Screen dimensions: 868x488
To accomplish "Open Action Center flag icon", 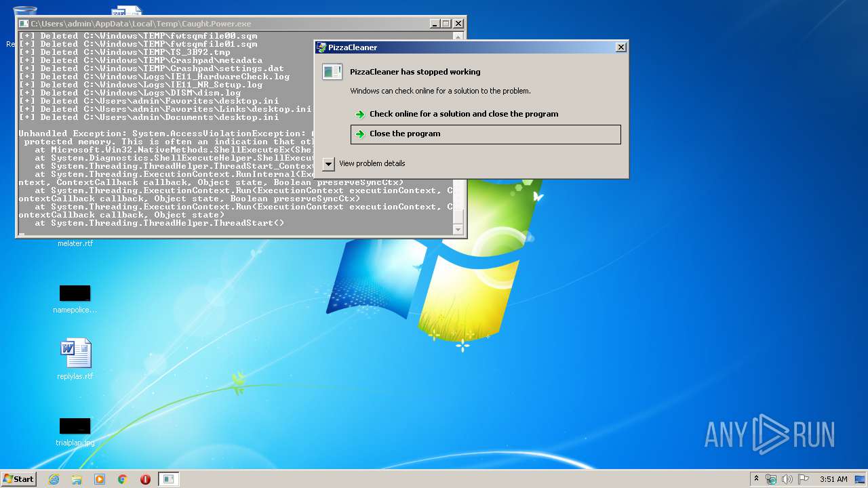I will 804,479.
